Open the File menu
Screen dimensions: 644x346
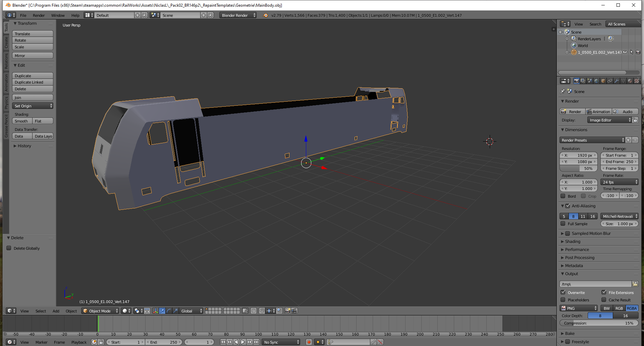[x=23, y=15]
